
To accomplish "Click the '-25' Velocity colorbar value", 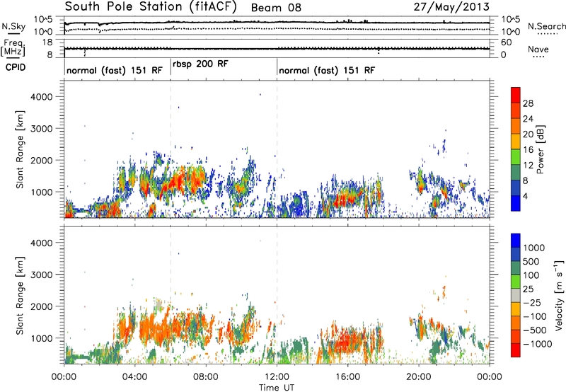I will [532, 302].
